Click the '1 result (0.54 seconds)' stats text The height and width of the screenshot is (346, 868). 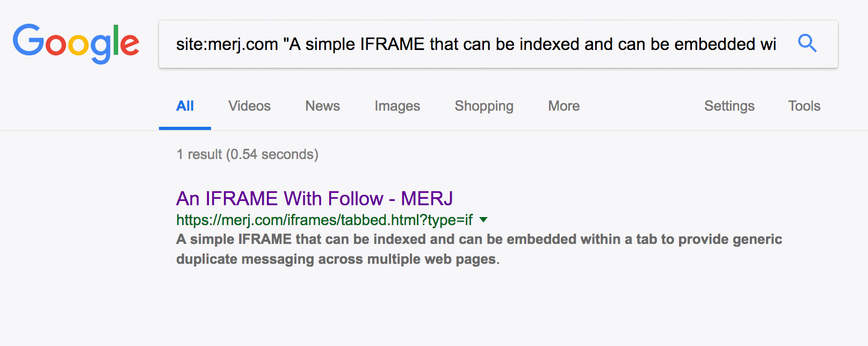point(247,155)
